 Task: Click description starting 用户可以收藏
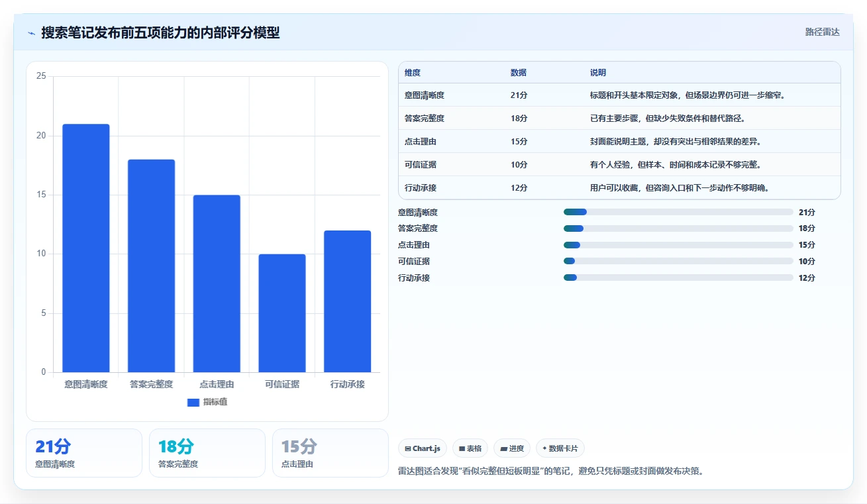pos(680,188)
